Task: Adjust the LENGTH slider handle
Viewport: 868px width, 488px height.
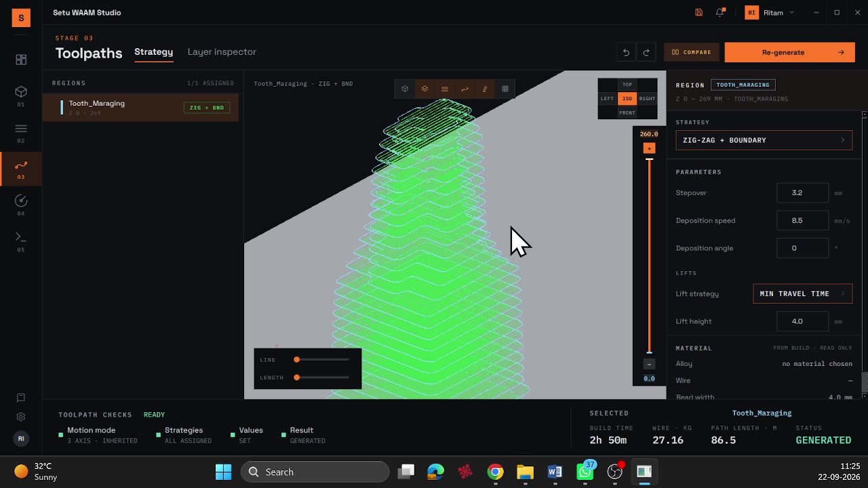Action: [297, 378]
